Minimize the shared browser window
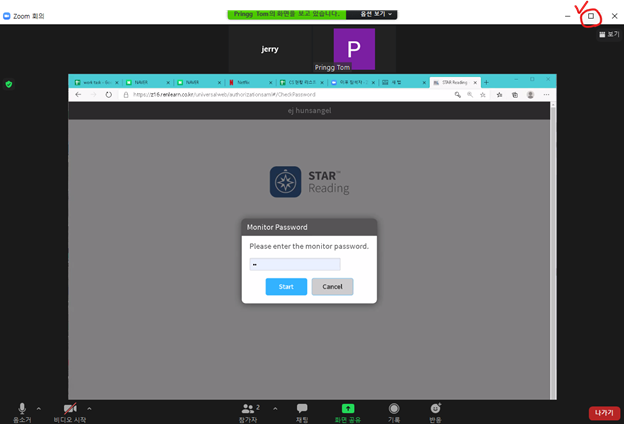This screenshot has height=424, width=624. point(516,79)
